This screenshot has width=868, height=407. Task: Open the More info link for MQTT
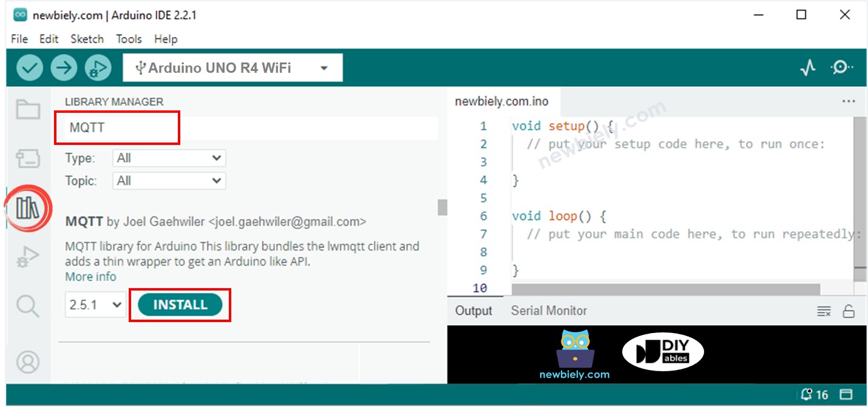tap(90, 277)
